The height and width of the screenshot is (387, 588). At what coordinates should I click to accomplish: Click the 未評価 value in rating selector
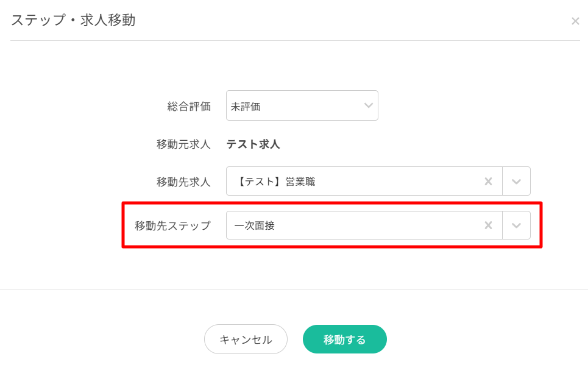[x=246, y=107]
